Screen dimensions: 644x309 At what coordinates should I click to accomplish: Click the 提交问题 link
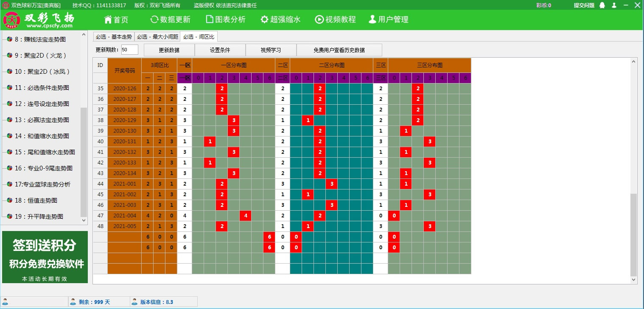coord(584,6)
